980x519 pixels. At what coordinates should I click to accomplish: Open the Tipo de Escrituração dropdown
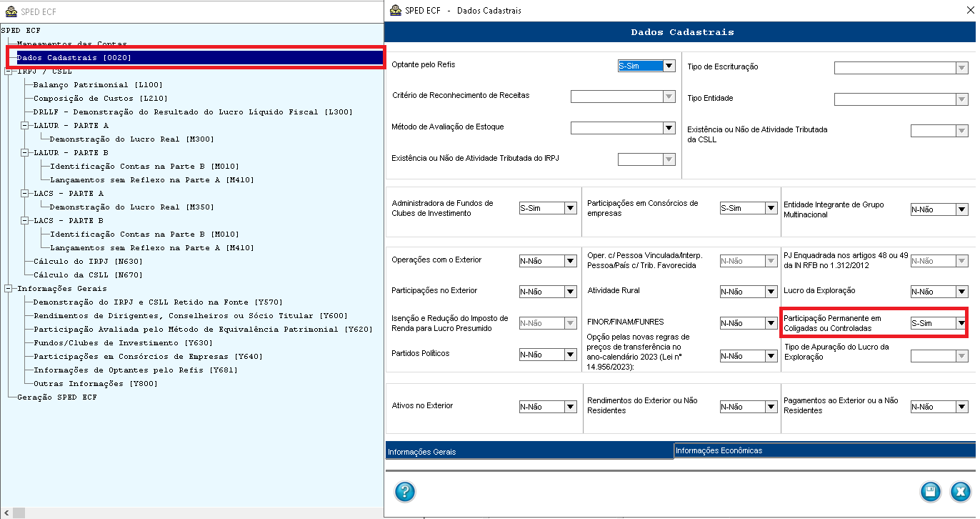click(961, 68)
